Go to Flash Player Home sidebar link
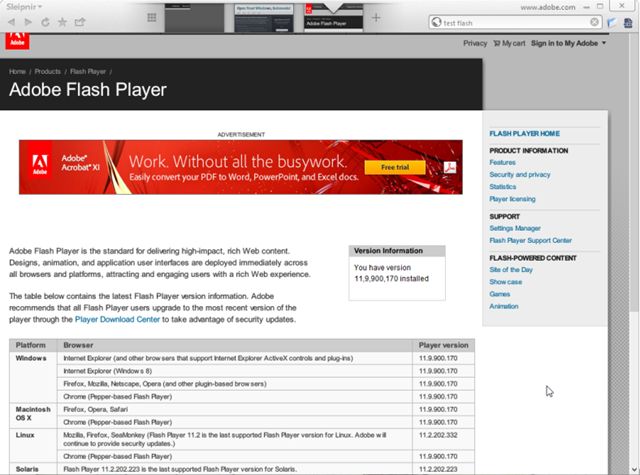This screenshot has height=475, width=640. click(524, 133)
